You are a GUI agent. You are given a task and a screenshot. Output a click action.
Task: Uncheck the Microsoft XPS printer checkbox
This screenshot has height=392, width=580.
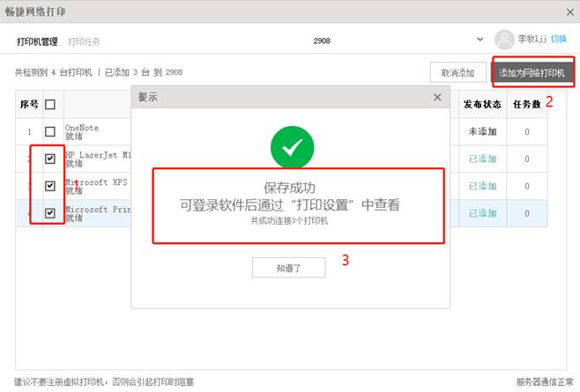50,186
